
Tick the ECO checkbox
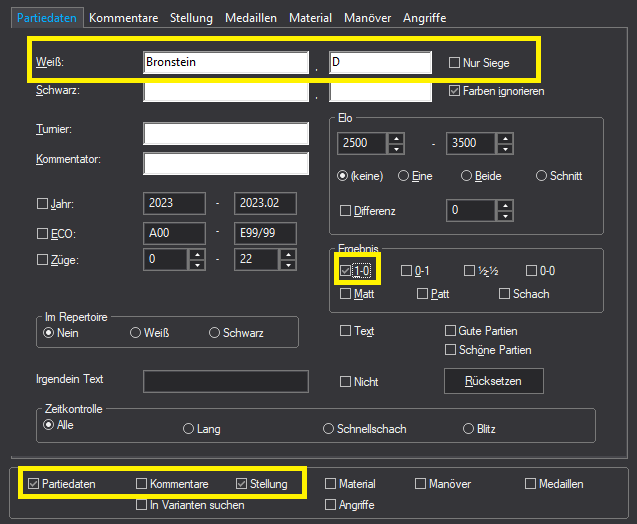pos(42,231)
